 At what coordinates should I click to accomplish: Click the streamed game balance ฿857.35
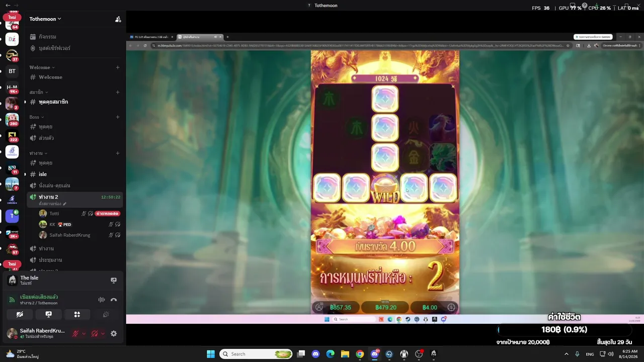(x=341, y=307)
